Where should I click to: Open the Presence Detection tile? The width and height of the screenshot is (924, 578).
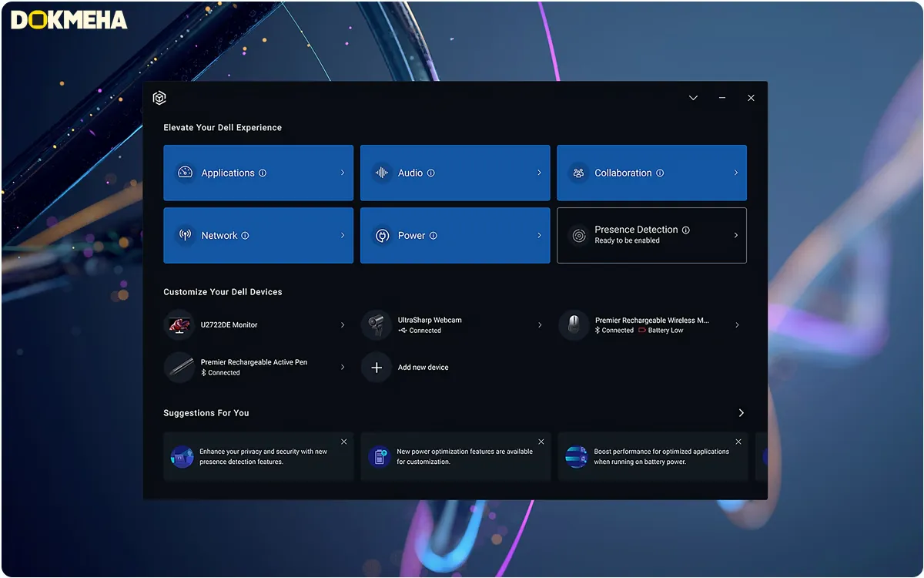coord(651,235)
